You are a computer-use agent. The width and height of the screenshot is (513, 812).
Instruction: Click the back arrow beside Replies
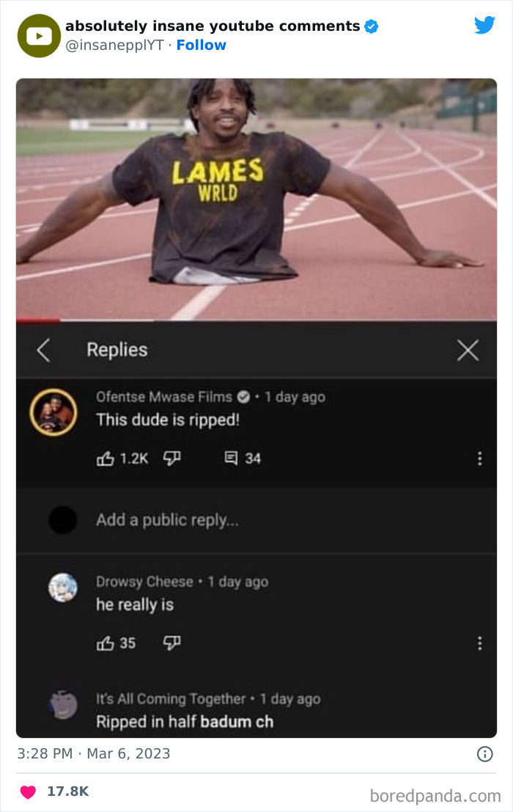[43, 351]
